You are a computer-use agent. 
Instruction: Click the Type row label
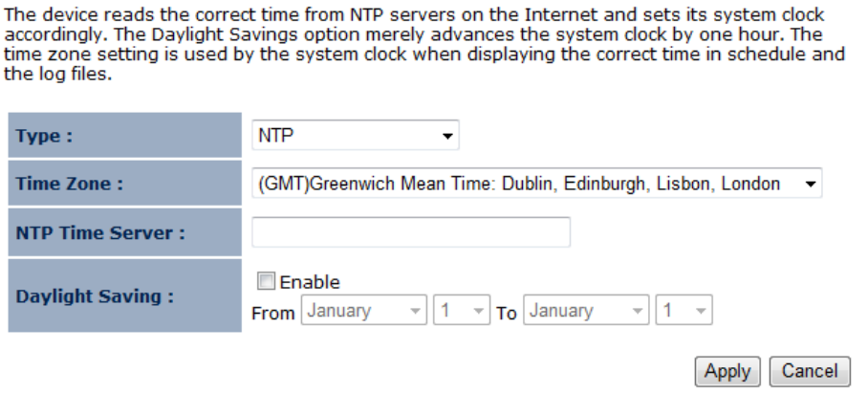[44, 136]
